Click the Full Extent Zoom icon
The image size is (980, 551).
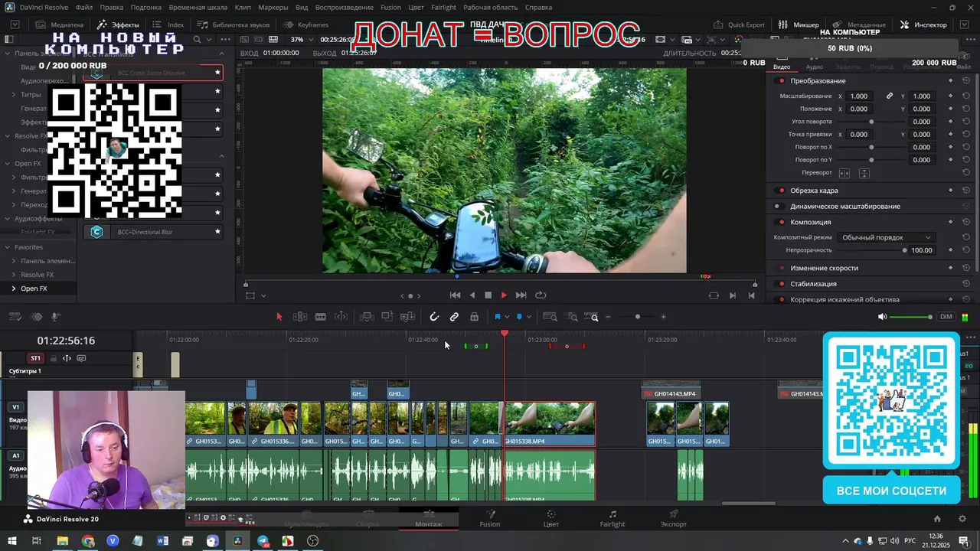[550, 317]
